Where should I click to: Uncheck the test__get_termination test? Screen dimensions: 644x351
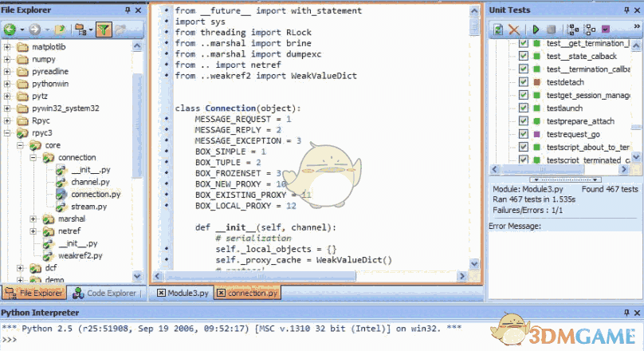pyautogui.click(x=523, y=43)
